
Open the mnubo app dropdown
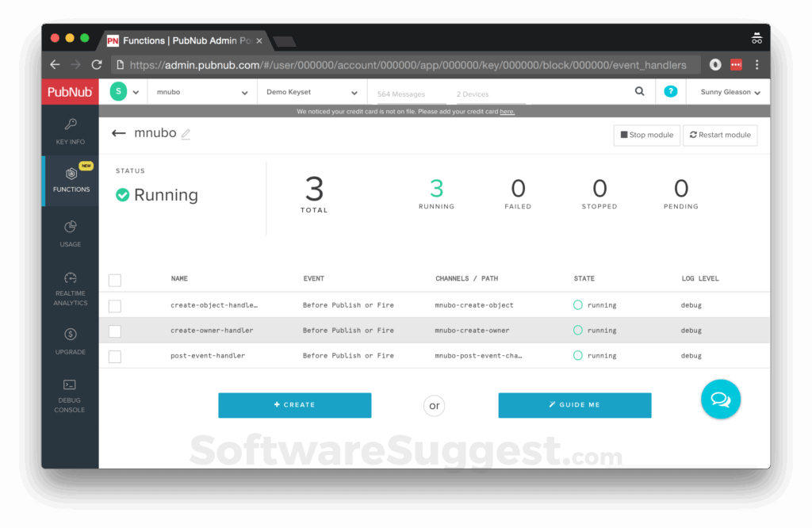[x=202, y=91]
